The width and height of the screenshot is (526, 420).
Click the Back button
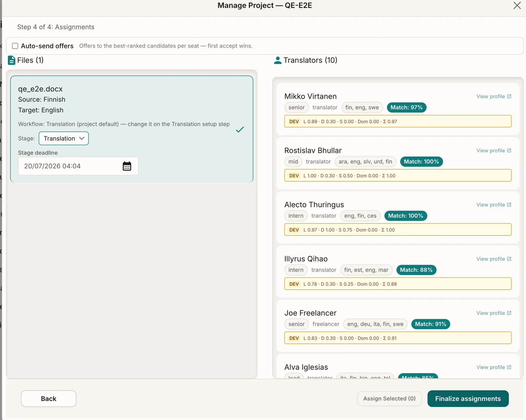[49, 399]
